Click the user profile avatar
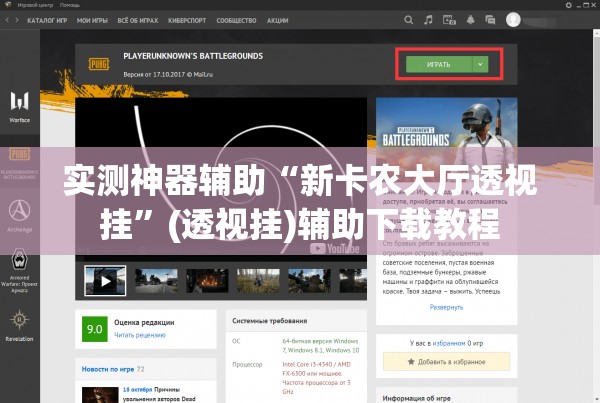 pyautogui.click(x=513, y=20)
